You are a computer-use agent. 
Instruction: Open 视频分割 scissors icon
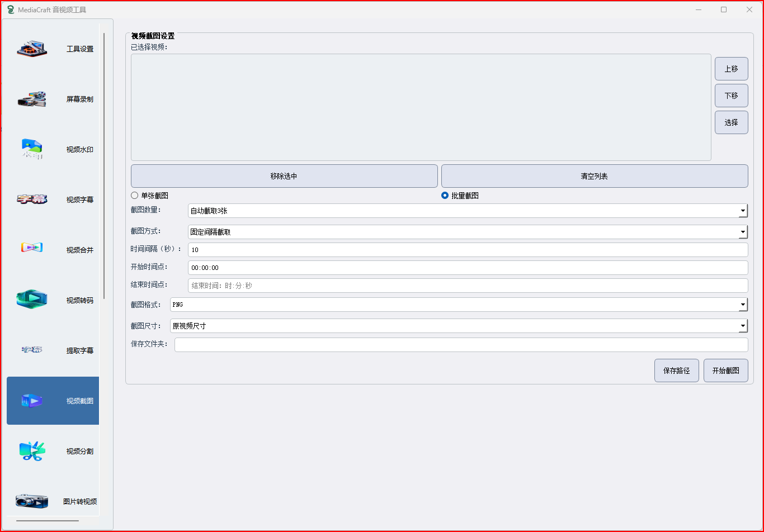[x=32, y=451]
